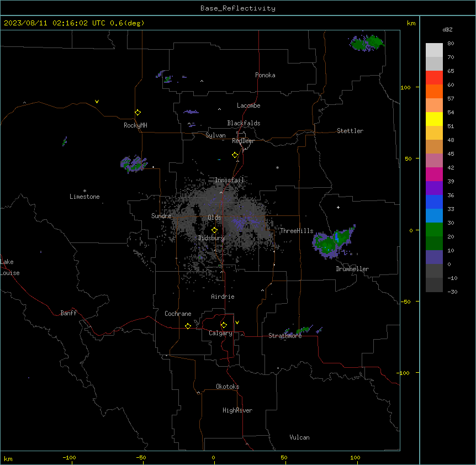
Task: Click the ThreeHills label
Action: (297, 231)
